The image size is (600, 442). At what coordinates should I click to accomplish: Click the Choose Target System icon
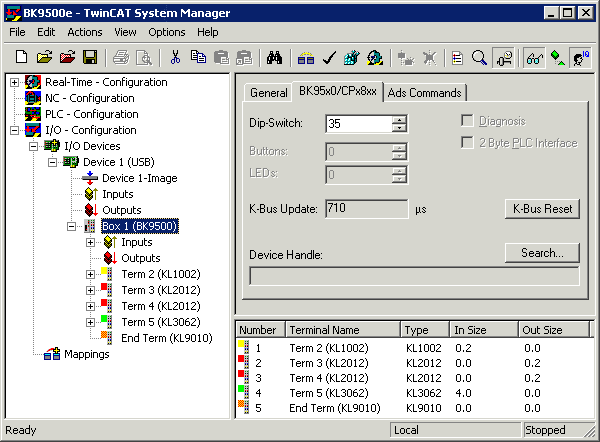pyautogui.click(x=580, y=58)
